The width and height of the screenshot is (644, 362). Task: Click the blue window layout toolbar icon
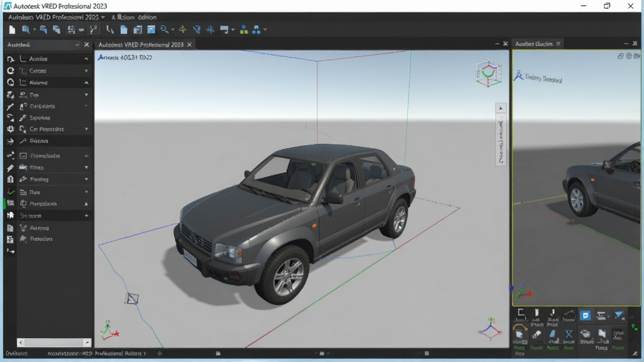pos(151,30)
